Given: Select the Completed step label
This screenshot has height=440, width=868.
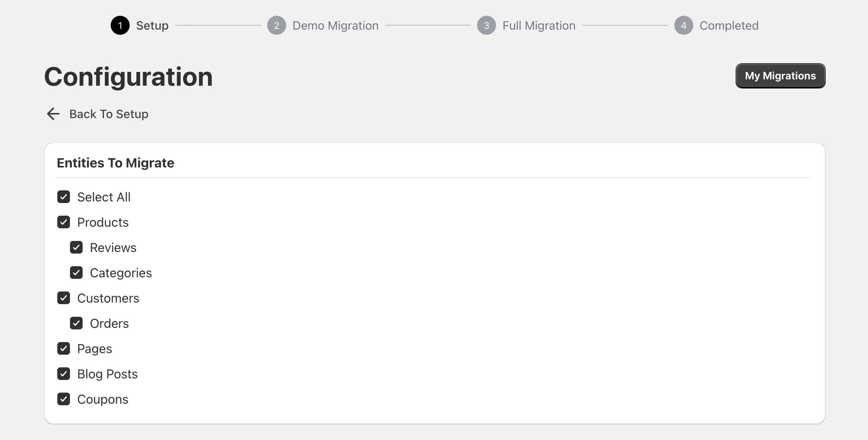Looking at the screenshot, I should 729,26.
